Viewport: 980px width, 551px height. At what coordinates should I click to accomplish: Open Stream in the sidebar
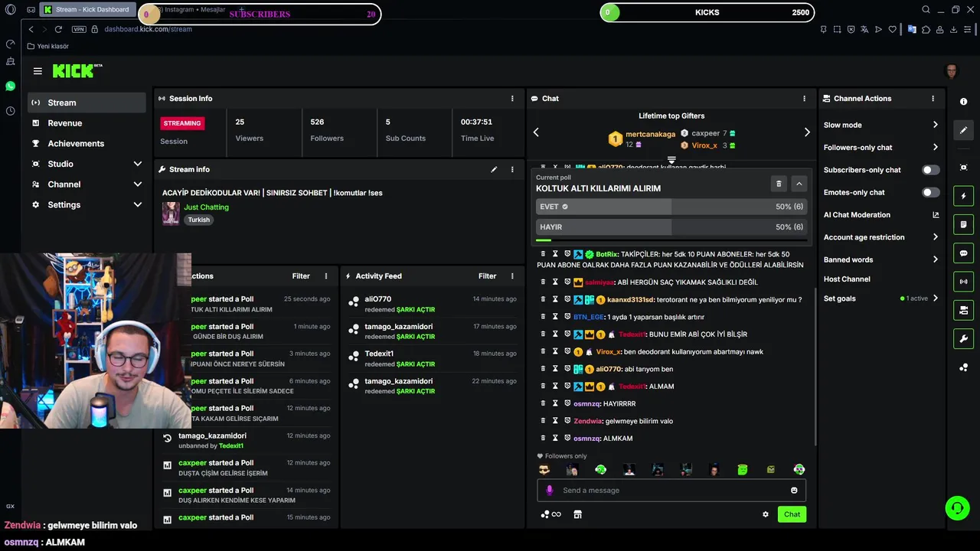pos(86,103)
